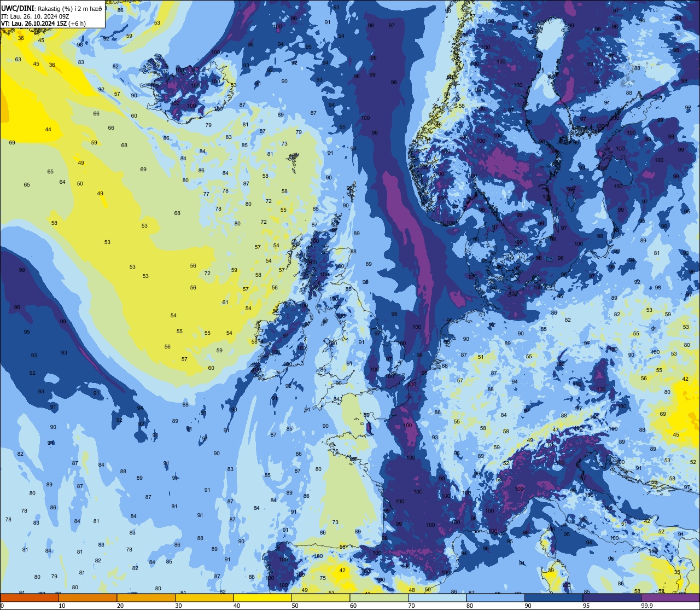Click the '35' humidity value on the map
Screen dimensions: 700x610
pos(677,572)
